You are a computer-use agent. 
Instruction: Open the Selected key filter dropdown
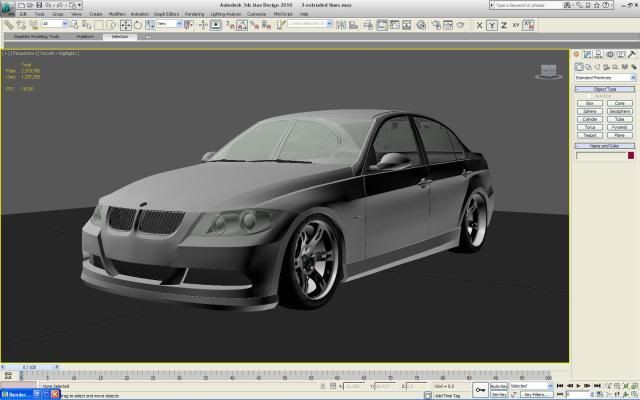[x=531, y=386]
